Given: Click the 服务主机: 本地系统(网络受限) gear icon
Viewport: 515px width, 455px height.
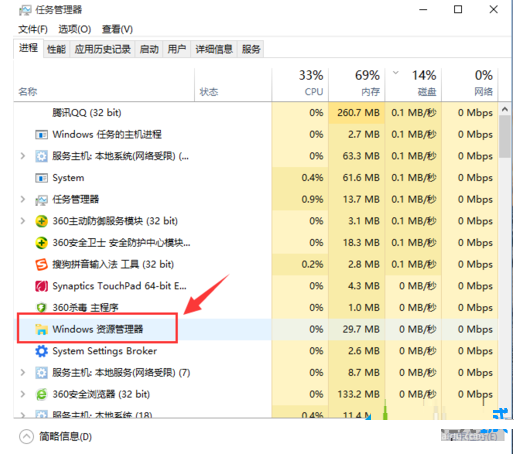Looking at the screenshot, I should coord(41,156).
